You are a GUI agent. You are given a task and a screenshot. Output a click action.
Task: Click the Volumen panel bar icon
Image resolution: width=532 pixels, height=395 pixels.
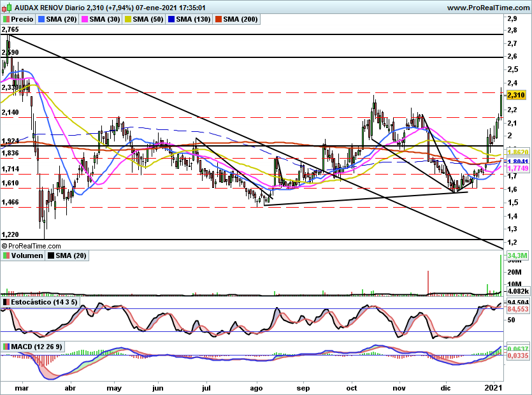[6, 256]
